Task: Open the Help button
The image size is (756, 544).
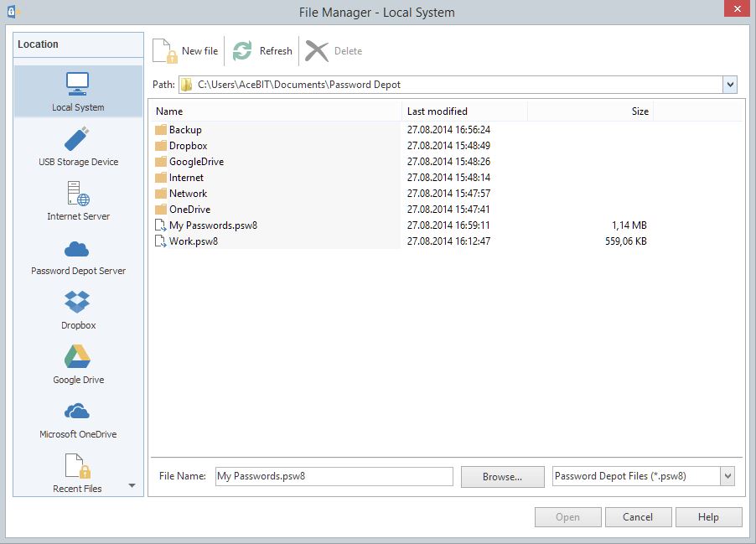Action: coord(708,516)
